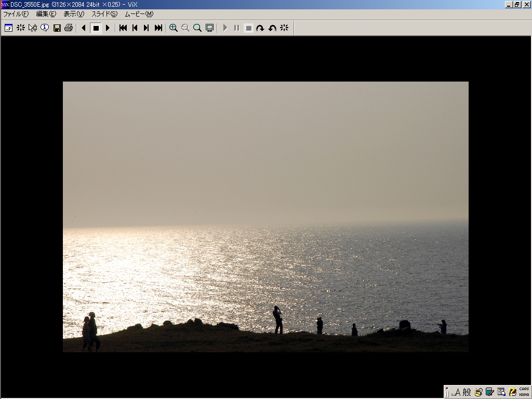Rotate image clockwise with arrow icon
Image resolution: width=532 pixels, height=399 pixels.
[260, 28]
